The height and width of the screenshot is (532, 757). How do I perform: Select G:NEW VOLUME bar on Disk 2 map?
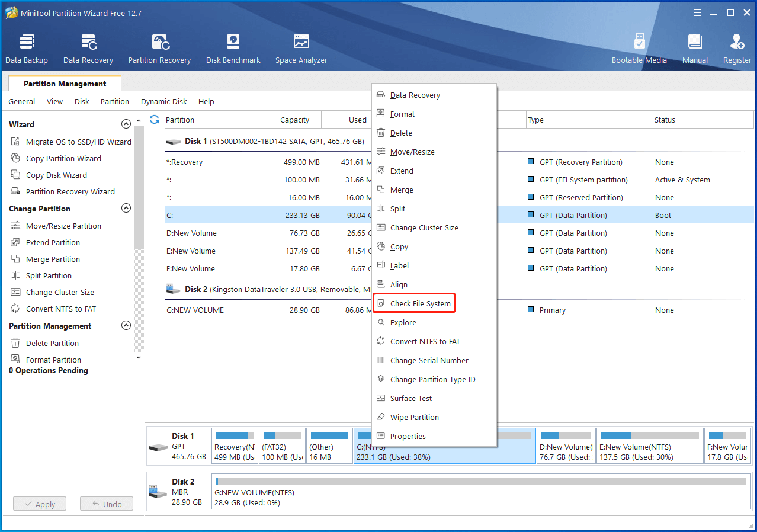pos(480,492)
